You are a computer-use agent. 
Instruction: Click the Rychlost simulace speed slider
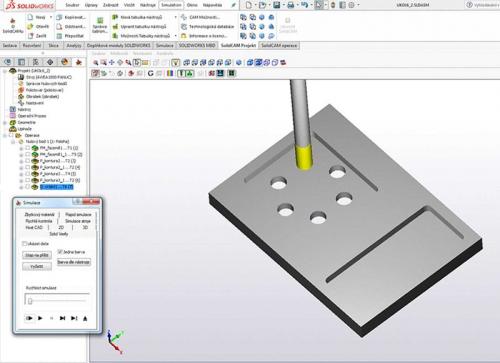[57, 300]
